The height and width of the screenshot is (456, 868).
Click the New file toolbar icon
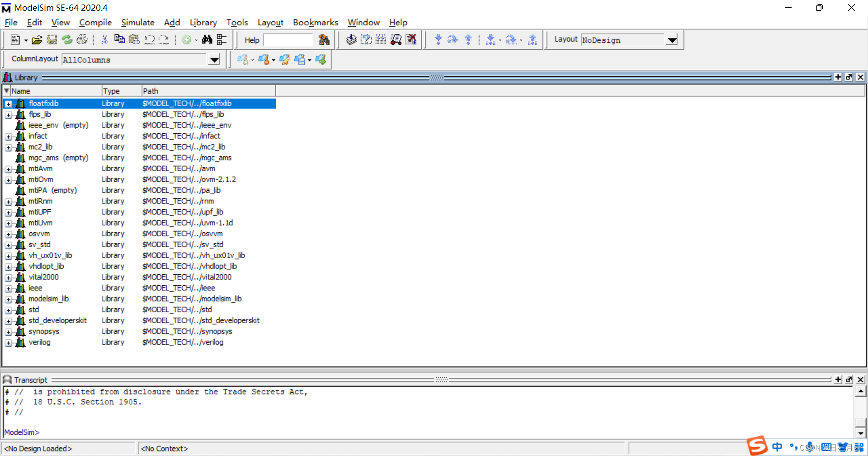15,40
